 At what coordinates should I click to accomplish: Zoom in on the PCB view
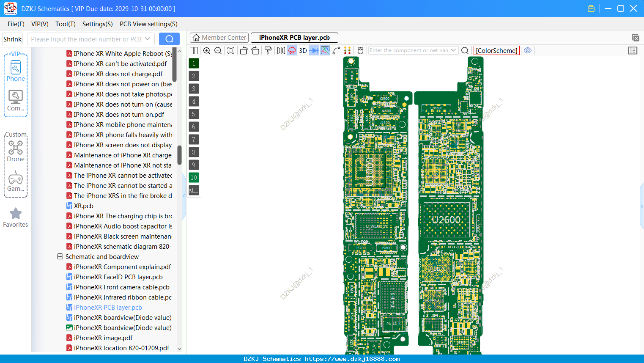pyautogui.click(x=207, y=50)
